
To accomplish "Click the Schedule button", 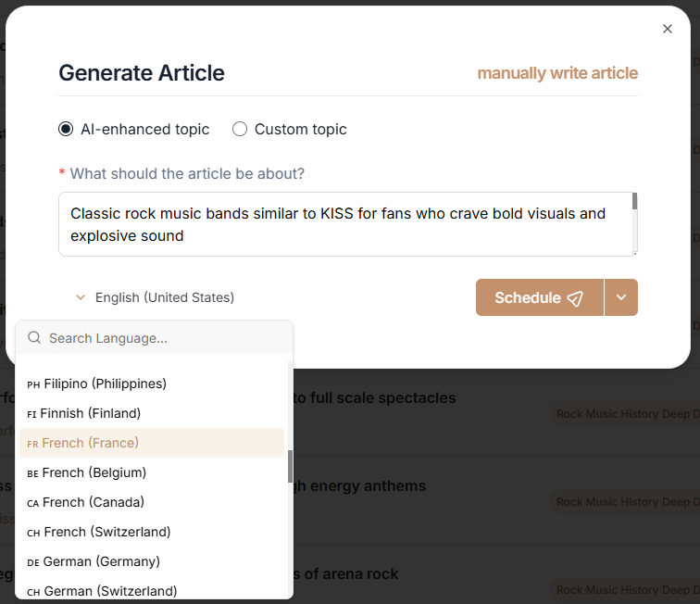I will point(539,297).
